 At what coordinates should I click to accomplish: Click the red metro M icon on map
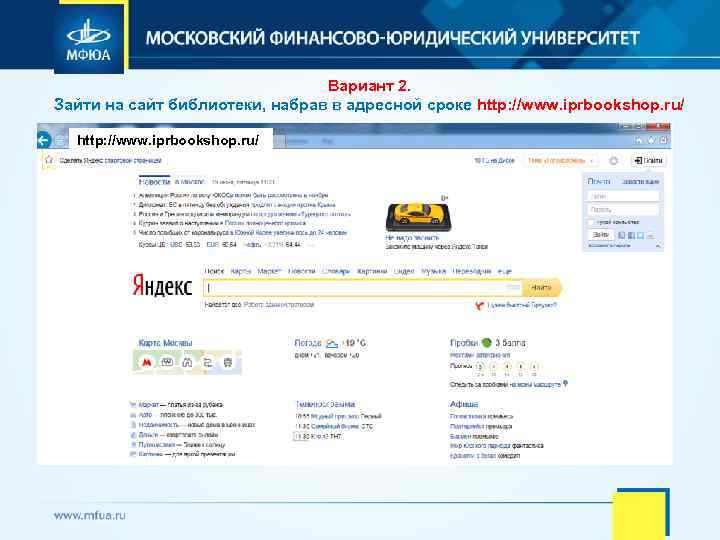click(x=146, y=363)
